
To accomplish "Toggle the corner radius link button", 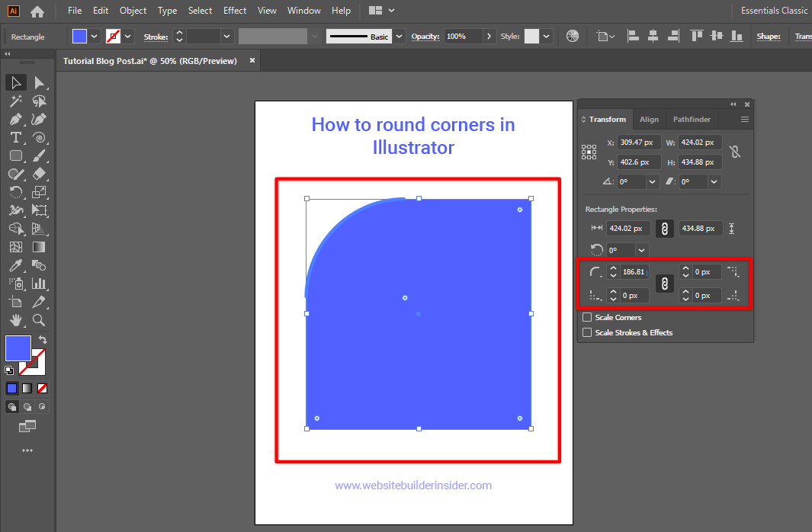I will [x=665, y=284].
